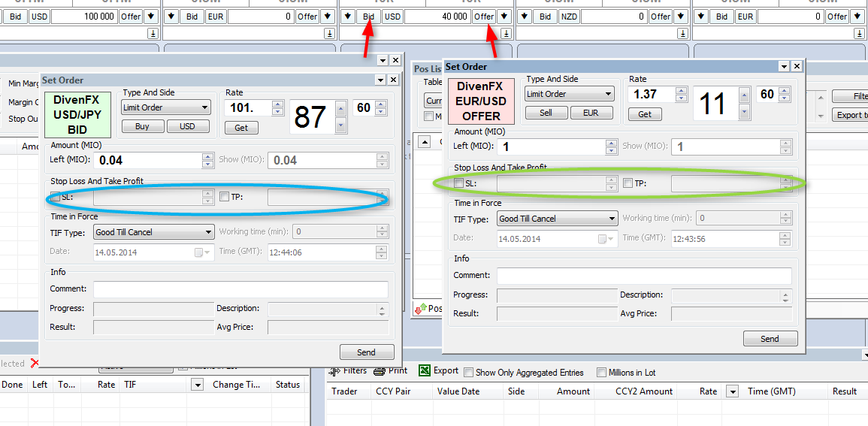Open column chooser in the deals table header

(x=733, y=391)
